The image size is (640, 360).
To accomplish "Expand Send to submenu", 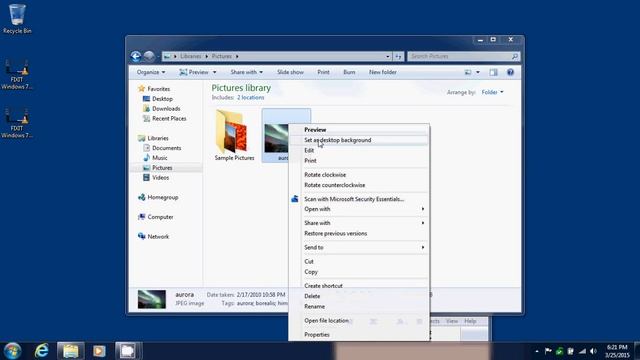I will click(364, 247).
